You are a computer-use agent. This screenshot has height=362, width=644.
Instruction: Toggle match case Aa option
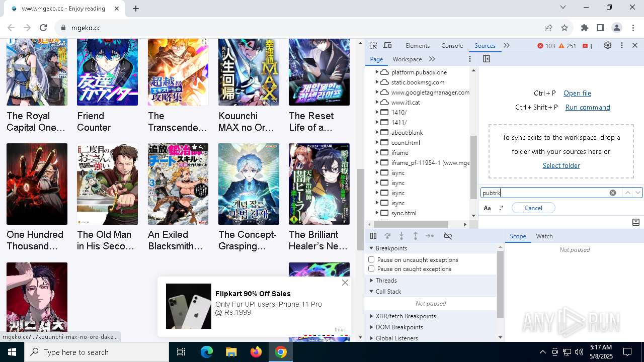click(x=487, y=208)
